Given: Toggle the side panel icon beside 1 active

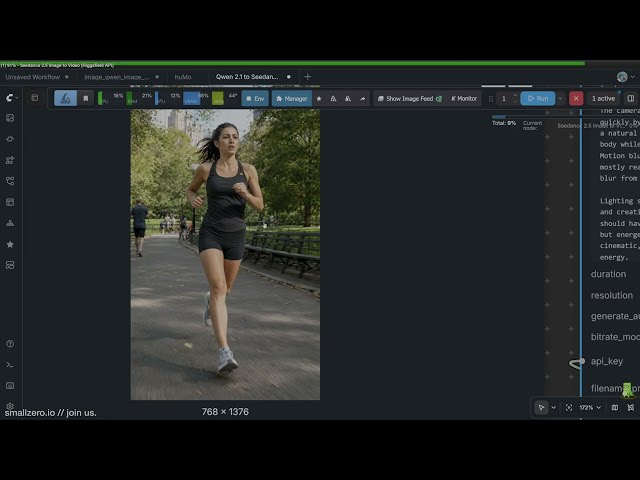Looking at the screenshot, I should pyautogui.click(x=631, y=98).
